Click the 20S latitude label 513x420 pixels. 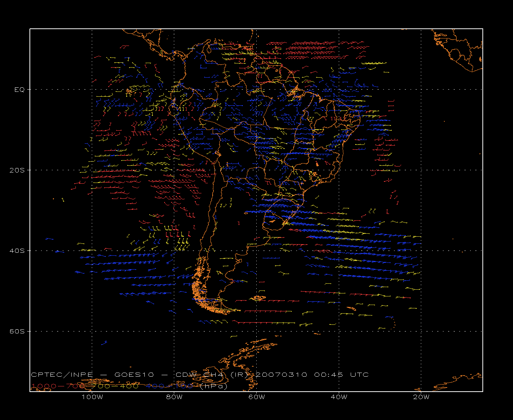coord(17,170)
